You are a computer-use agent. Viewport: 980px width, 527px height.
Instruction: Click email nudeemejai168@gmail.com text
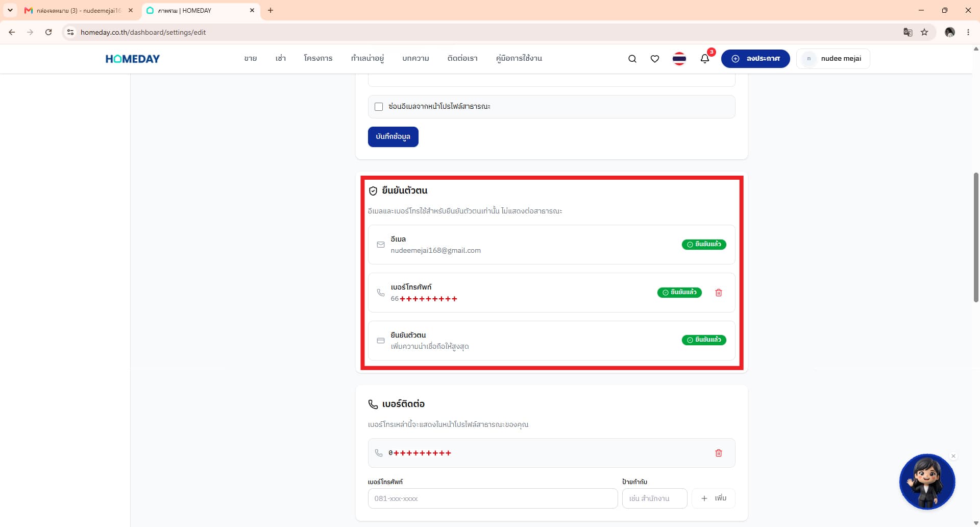tap(435, 250)
